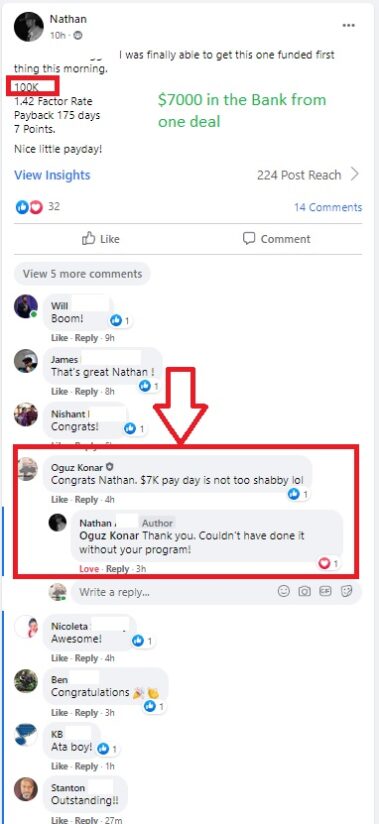The image size is (379, 824).
Task: Click the camera icon in reply box
Action: [x=304, y=591]
